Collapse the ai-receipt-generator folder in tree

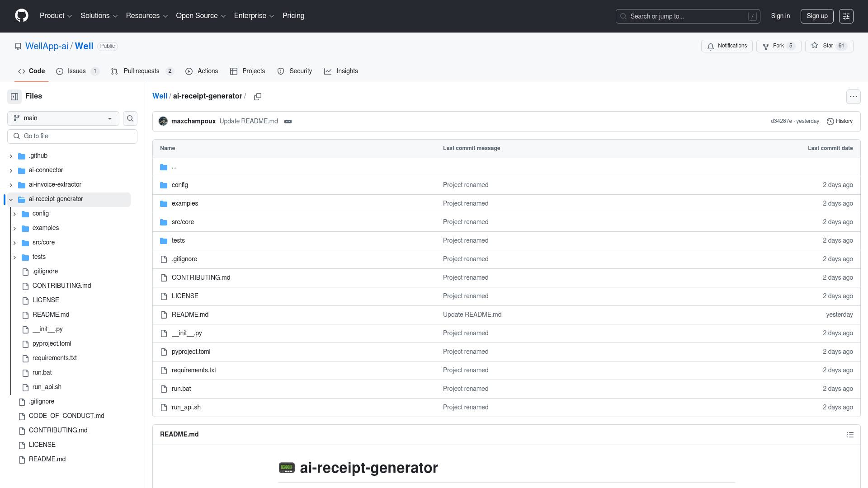(x=11, y=199)
